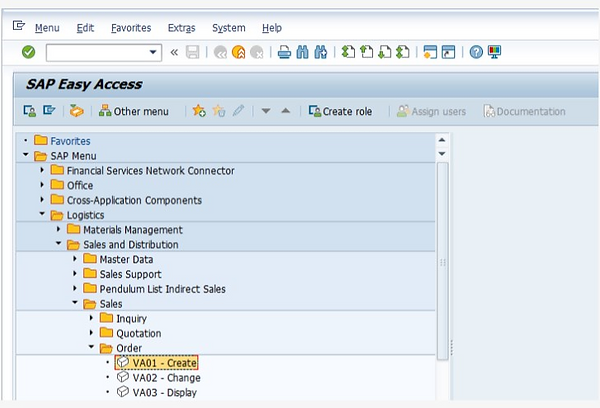Expand Cross-Application Components folder

[42, 199]
